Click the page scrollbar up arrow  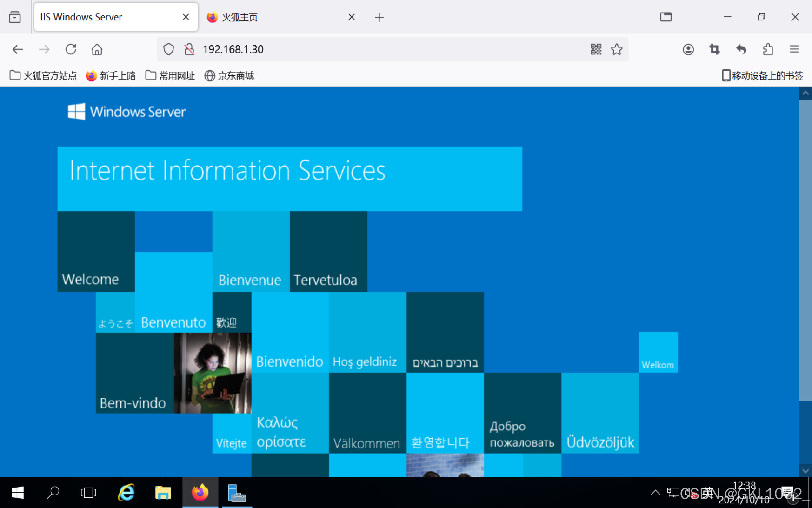click(805, 94)
